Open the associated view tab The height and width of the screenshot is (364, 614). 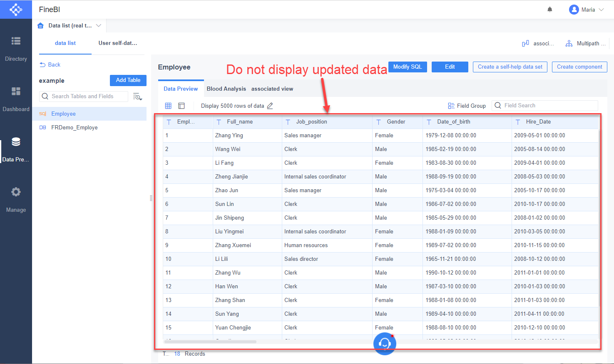tap(272, 89)
